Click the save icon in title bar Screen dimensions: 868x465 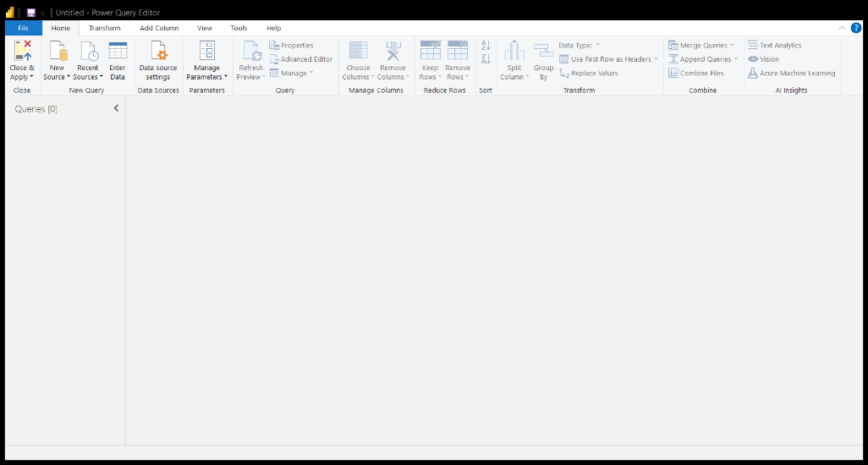pos(31,13)
